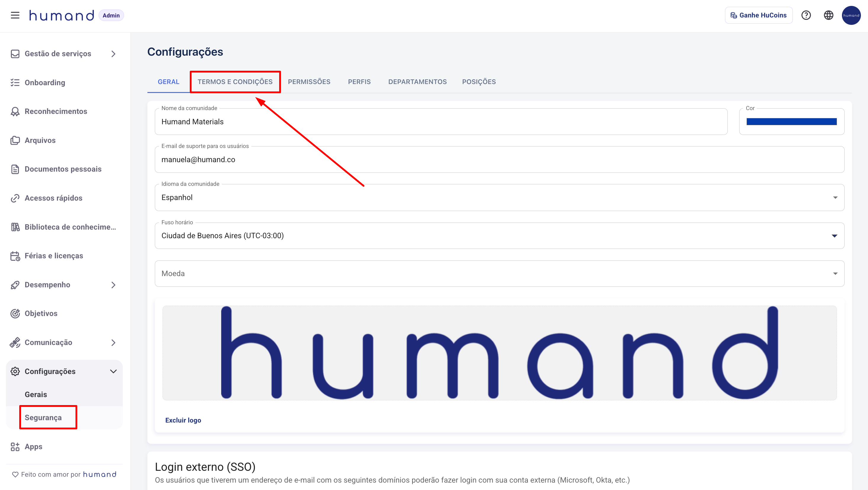Expand the Desempenho submenu chevron
This screenshot has width=868, height=490.
point(114,285)
